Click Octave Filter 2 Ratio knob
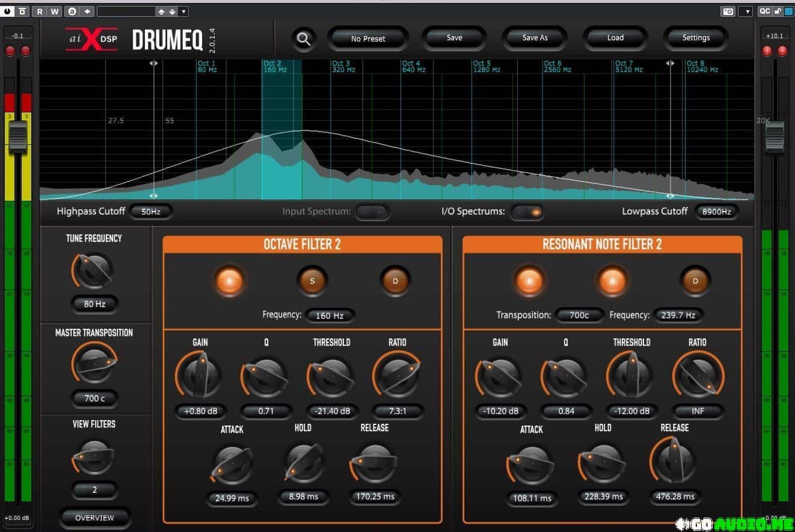Screen dimensions: 795x532 pos(397,376)
